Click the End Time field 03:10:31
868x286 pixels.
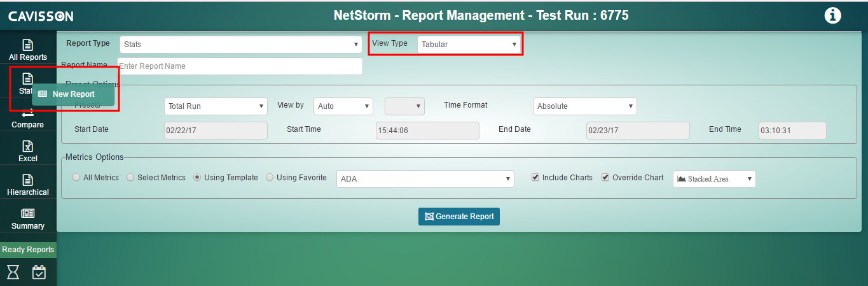pyautogui.click(x=792, y=131)
